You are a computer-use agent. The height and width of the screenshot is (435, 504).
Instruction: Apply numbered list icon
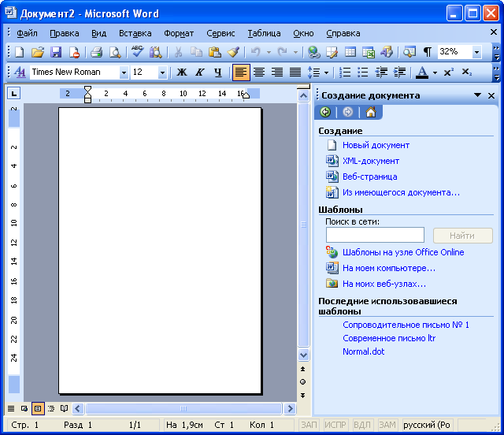(x=345, y=72)
